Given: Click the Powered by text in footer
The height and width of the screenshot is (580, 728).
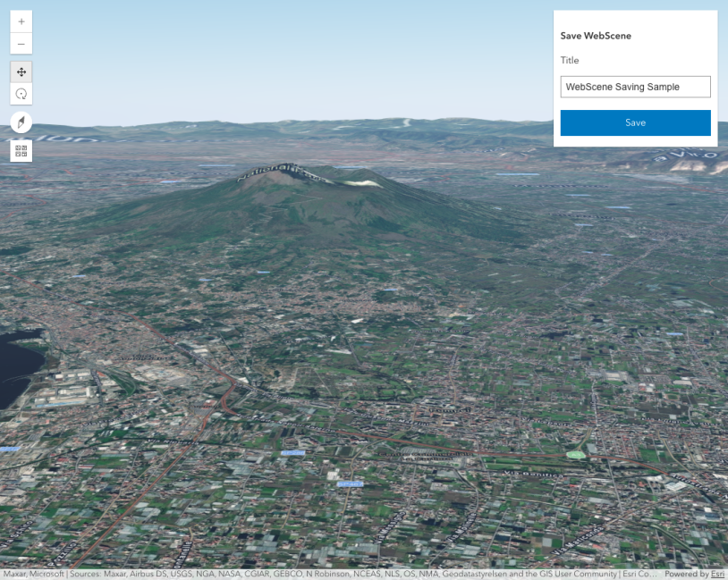Looking at the screenshot, I should tap(687, 574).
